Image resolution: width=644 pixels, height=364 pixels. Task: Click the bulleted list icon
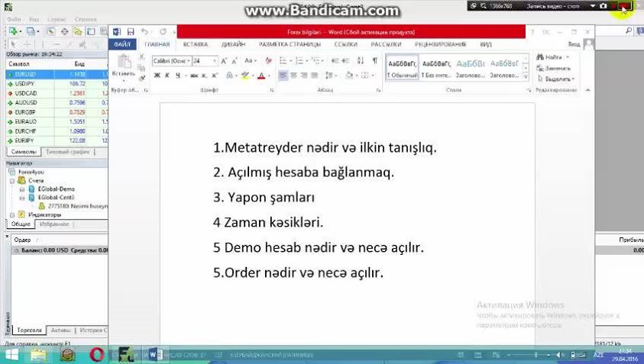click(x=283, y=61)
